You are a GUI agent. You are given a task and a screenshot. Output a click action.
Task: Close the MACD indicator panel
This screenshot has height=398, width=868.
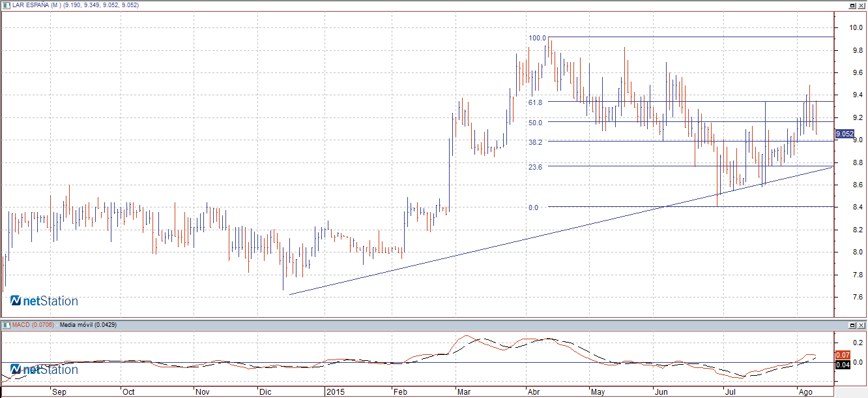(x=861, y=325)
